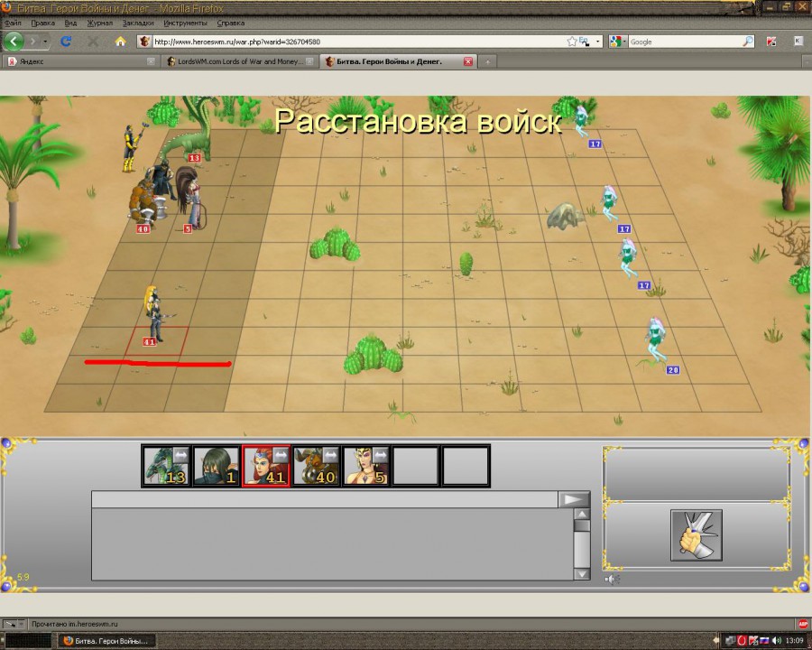Close the LordsWM.com tab
The width and height of the screenshot is (812, 650).
click(x=309, y=61)
